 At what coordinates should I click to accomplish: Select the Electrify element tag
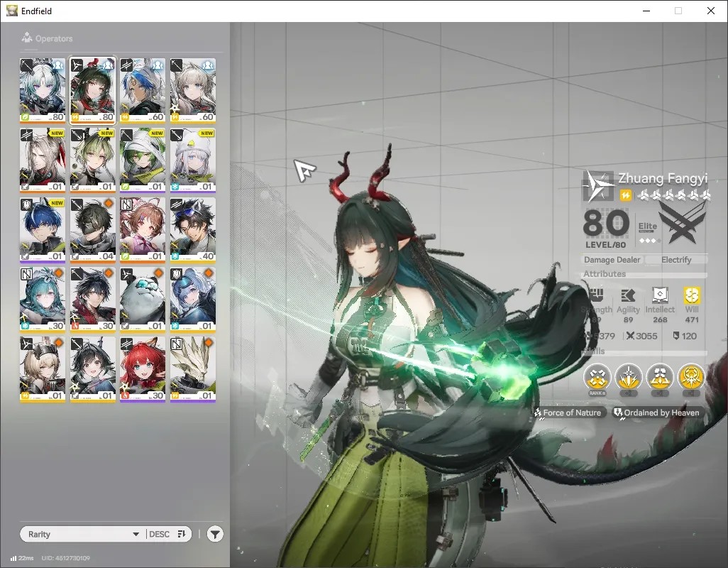[x=676, y=260]
